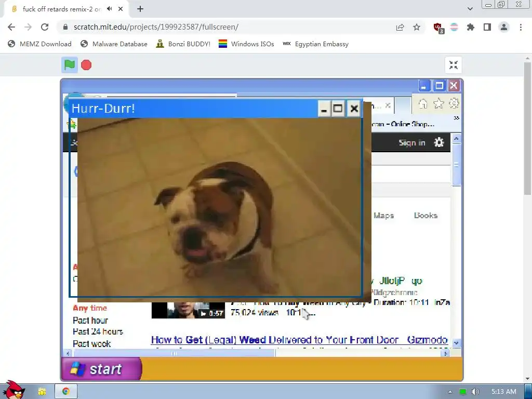Image resolution: width=532 pixels, height=399 pixels.
Task: Open the Bonzi BUDDY! bookmark
Action: (183, 44)
